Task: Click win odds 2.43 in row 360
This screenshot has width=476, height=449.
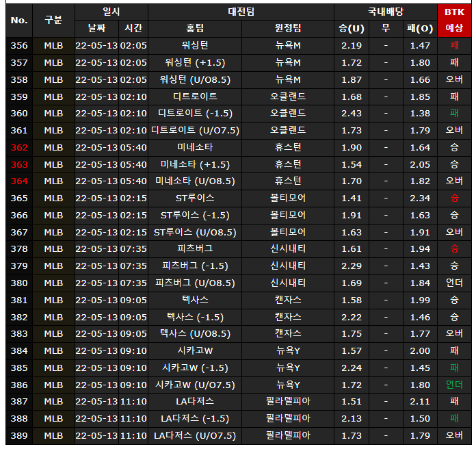Action: pos(352,114)
